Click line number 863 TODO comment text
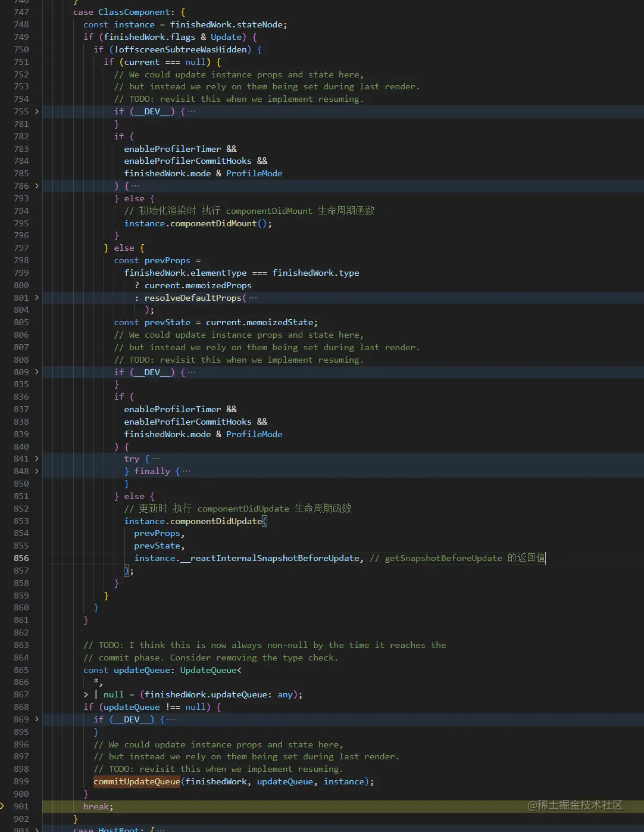This screenshot has height=832, width=644. 265,645
